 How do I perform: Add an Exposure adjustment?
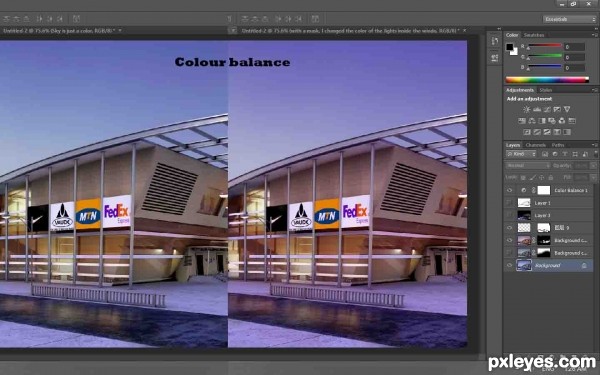coord(557,109)
